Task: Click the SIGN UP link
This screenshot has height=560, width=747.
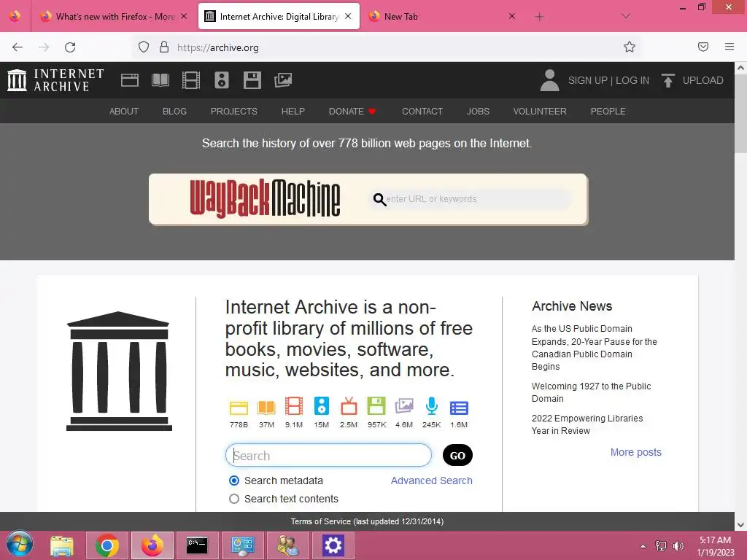Action: [x=587, y=80]
